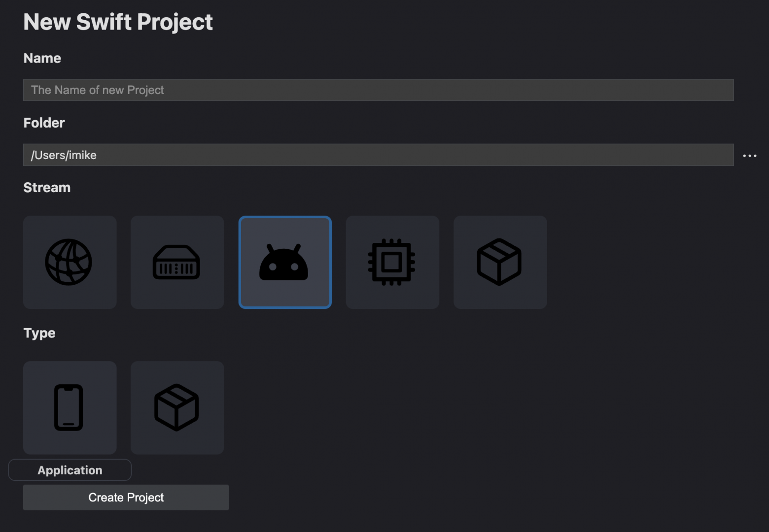Click the Folder field label
Image resolution: width=769 pixels, height=532 pixels.
pos(44,123)
